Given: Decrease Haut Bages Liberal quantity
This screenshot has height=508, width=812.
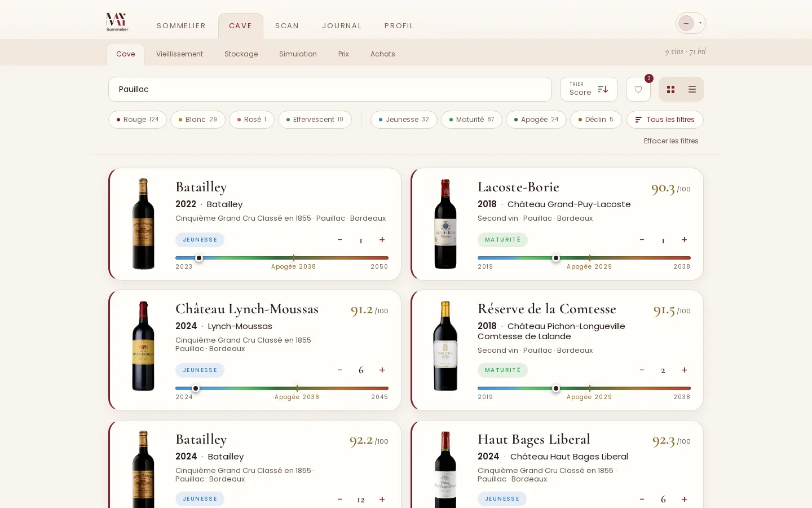Looking at the screenshot, I should point(642,499).
